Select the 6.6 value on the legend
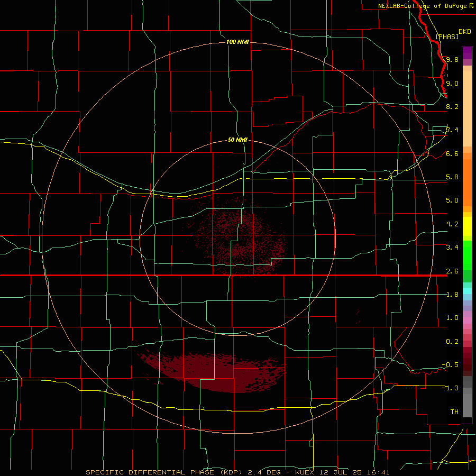 click(x=452, y=153)
